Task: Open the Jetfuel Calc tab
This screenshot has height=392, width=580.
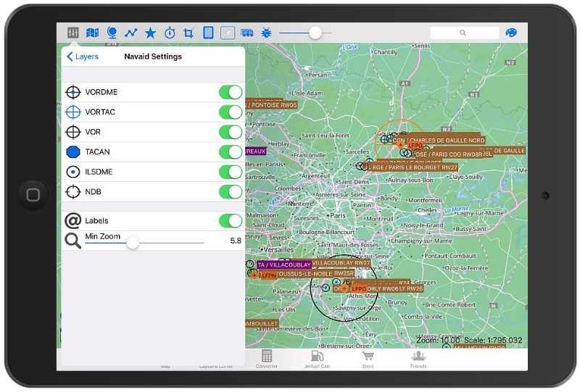Action: 317,359
